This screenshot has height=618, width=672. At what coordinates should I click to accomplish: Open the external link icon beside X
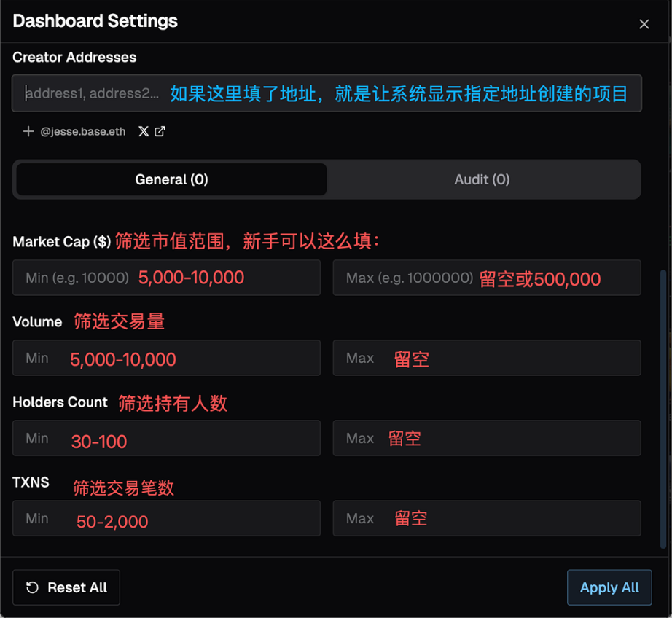coord(160,131)
